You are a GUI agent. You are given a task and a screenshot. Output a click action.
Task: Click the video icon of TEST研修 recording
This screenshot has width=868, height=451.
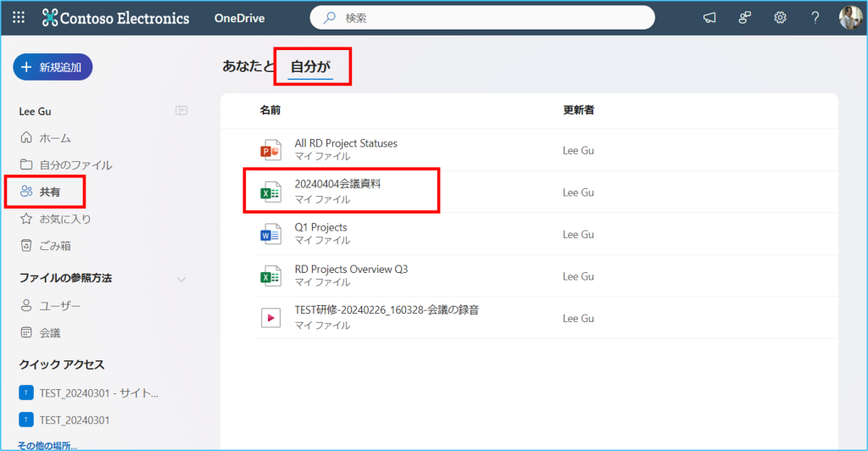coord(270,317)
